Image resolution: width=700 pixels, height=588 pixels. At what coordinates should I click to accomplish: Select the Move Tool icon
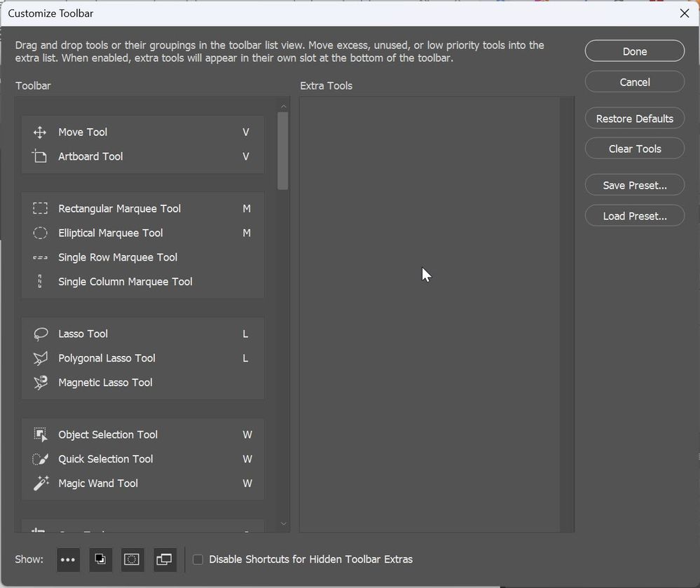pyautogui.click(x=40, y=132)
